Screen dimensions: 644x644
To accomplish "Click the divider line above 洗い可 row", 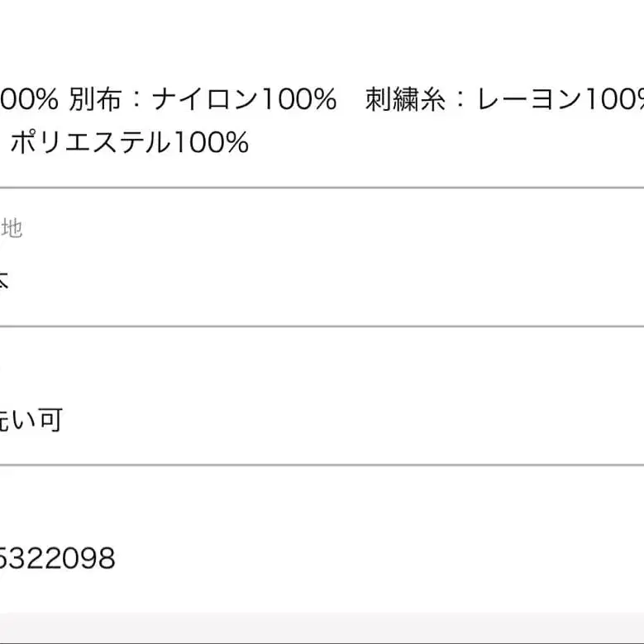I will click(x=322, y=327).
